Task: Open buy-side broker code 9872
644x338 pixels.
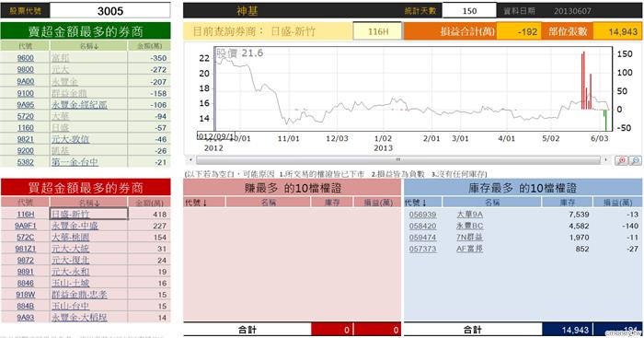Action: [26, 260]
